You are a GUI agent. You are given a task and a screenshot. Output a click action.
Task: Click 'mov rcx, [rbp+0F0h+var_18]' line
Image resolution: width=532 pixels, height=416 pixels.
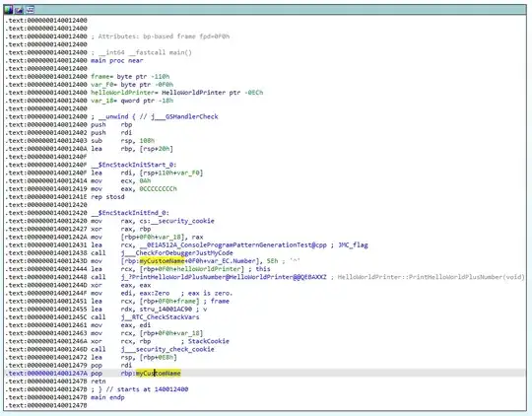147,333
